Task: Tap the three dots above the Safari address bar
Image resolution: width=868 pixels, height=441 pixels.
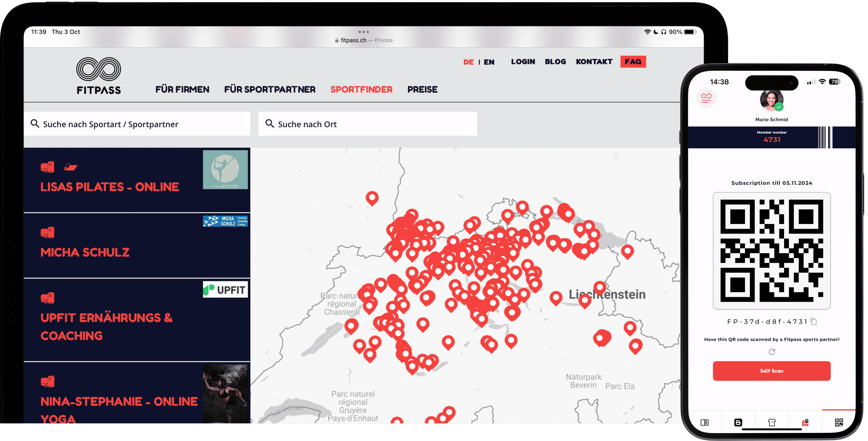Action: click(363, 32)
